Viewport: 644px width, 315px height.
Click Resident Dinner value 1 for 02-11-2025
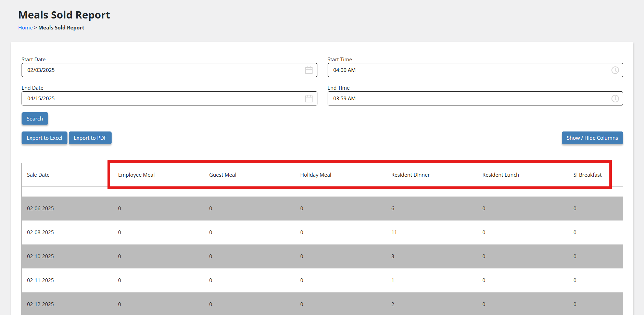click(x=393, y=280)
